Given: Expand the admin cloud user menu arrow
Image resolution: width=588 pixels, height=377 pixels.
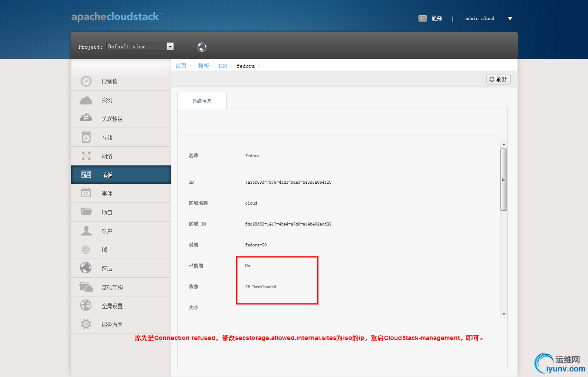Looking at the screenshot, I should pos(510,19).
